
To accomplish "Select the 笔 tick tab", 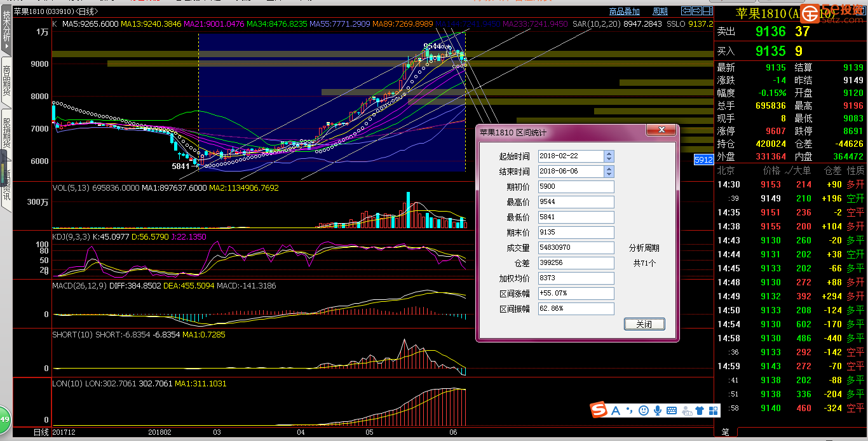I will (x=726, y=432).
